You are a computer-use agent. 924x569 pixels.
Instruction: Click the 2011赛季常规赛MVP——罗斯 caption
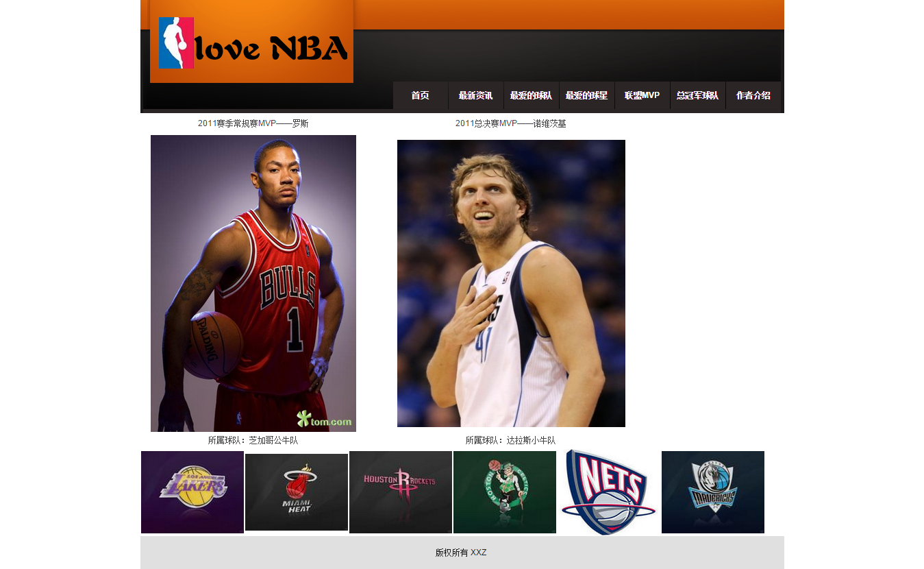tap(253, 123)
